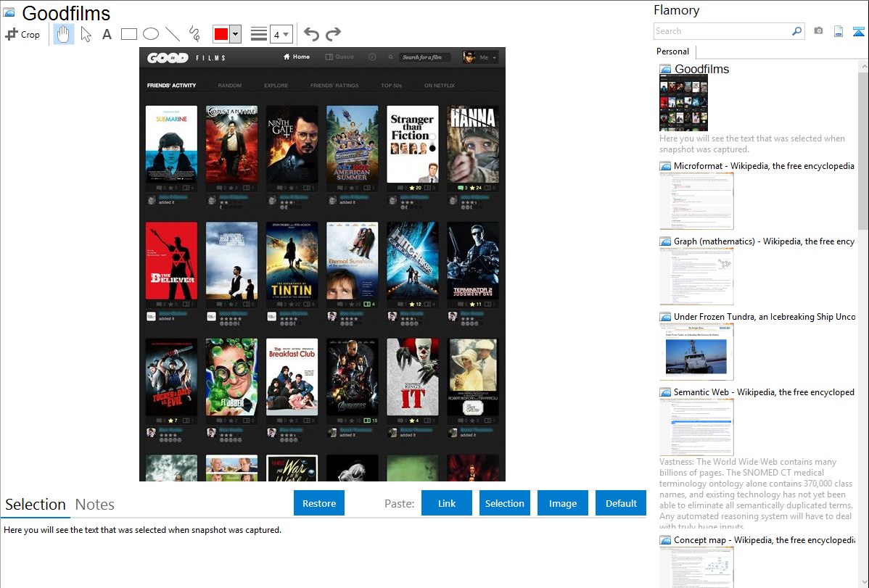Screen dimensions: 869x588
Task: Open the line thickness dropdown
Action: click(x=281, y=34)
